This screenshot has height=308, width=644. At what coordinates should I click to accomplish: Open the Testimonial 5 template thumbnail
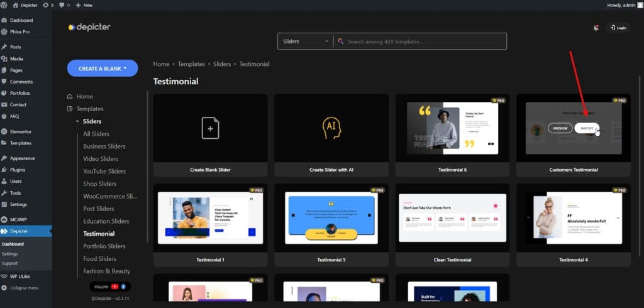click(x=331, y=217)
